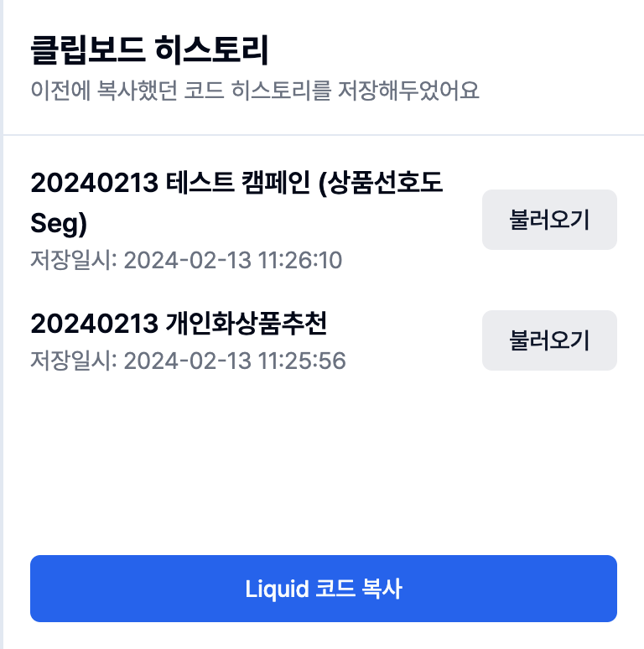Click the subtitle about saved code history

255,91
